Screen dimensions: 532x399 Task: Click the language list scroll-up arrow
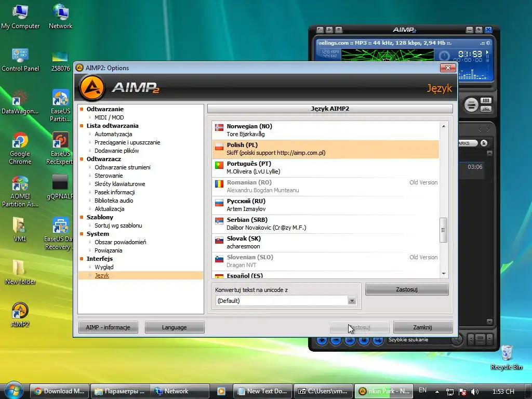point(444,126)
